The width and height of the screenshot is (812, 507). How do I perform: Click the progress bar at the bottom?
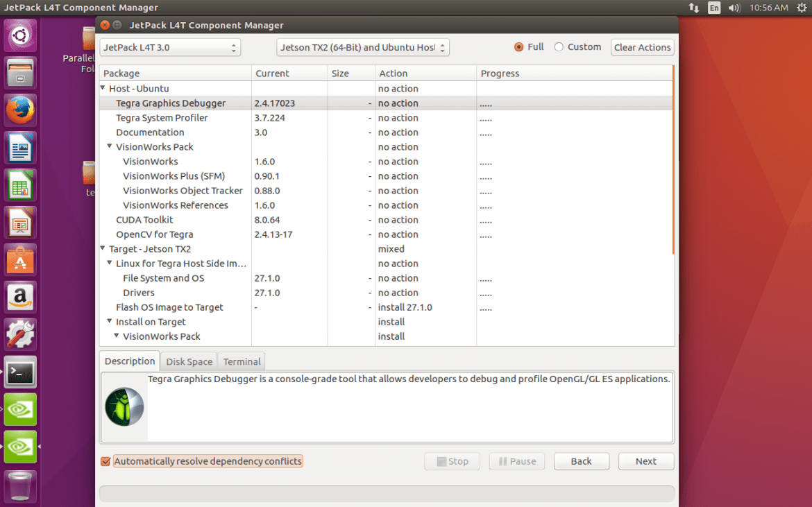[x=387, y=493]
